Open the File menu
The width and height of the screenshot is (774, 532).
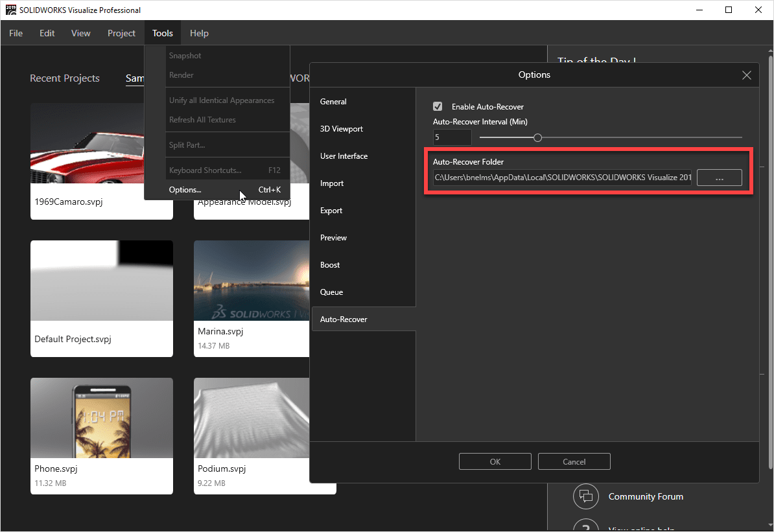point(16,33)
